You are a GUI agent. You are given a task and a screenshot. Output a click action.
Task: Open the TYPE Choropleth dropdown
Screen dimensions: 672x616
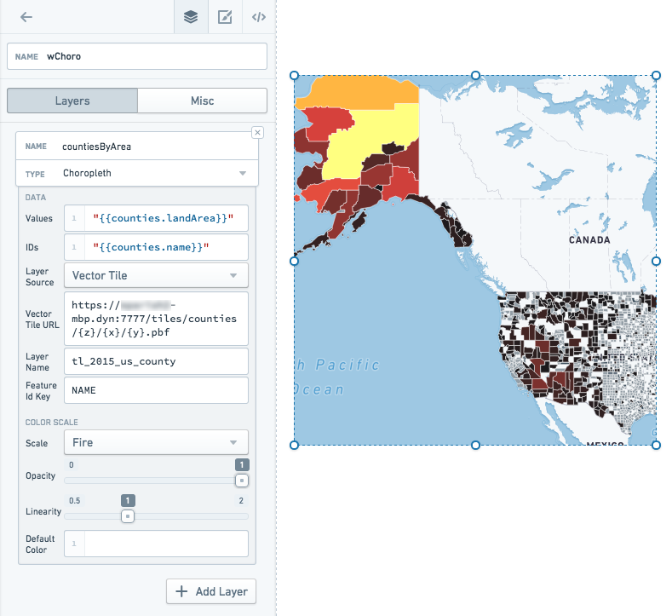pos(137,173)
